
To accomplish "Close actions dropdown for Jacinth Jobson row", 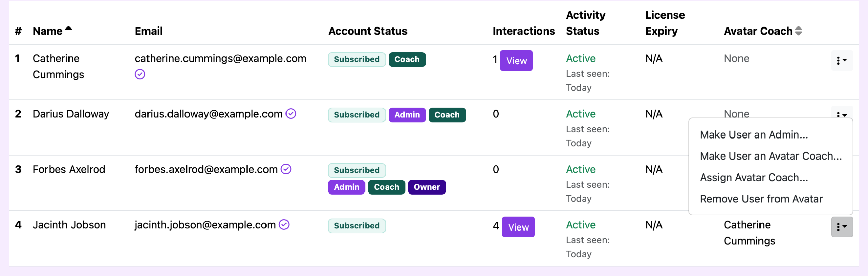I will coord(842,227).
